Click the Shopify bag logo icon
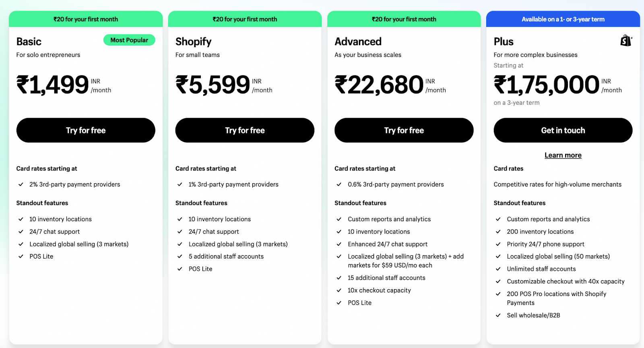The height and width of the screenshot is (348, 644). pos(626,40)
